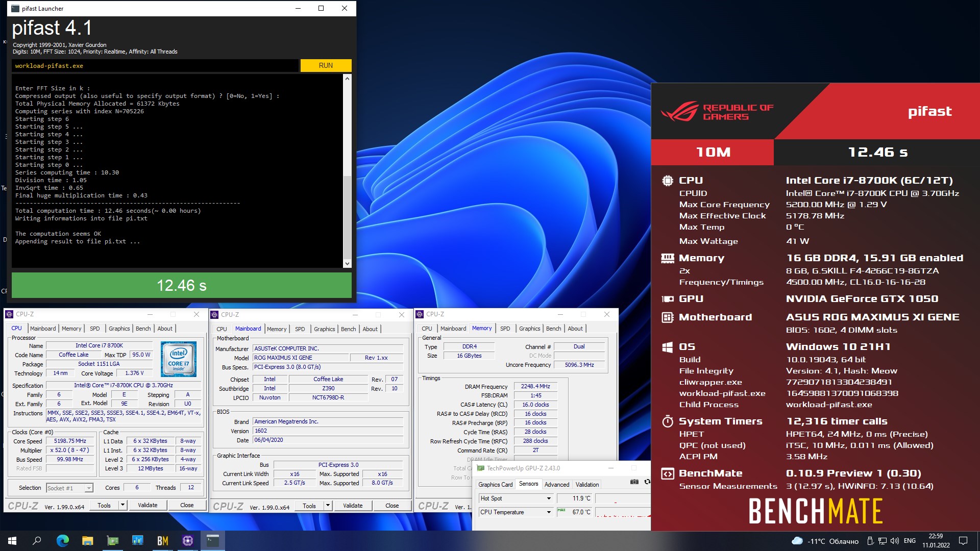Image resolution: width=980 pixels, height=551 pixels.
Task: Open Graphics tab in left CPU-Z window
Action: tap(119, 329)
